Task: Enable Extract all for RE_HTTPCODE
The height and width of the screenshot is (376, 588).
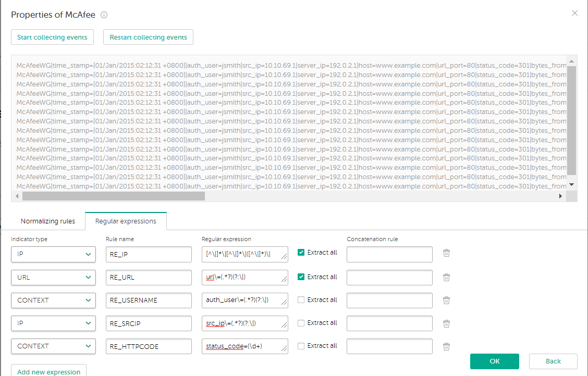Action: [301, 346]
